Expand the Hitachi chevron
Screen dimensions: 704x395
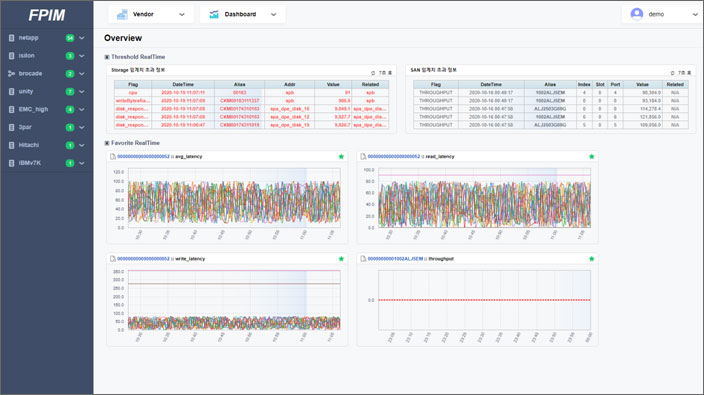tap(82, 145)
